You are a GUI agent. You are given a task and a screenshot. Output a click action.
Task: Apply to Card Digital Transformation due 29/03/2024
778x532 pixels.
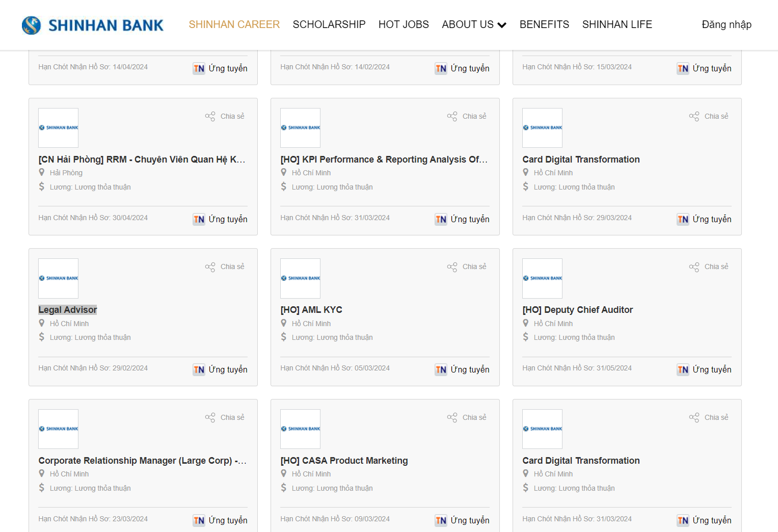coord(704,219)
